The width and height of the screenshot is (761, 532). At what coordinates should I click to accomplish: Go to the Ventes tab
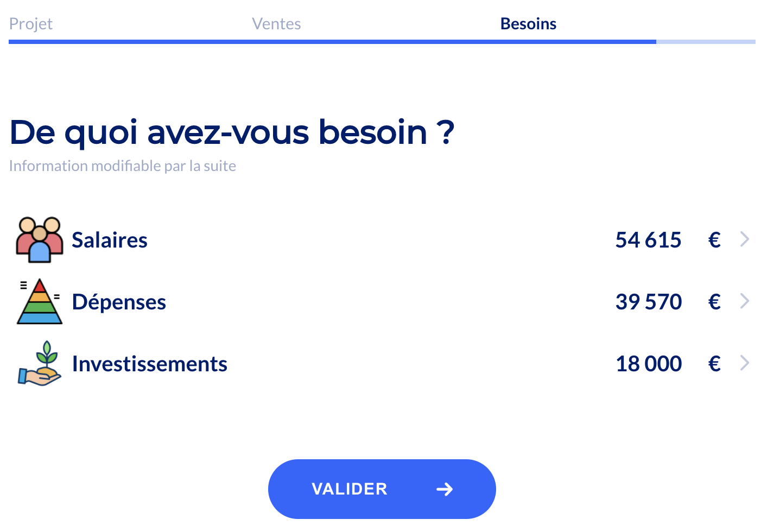point(276,24)
